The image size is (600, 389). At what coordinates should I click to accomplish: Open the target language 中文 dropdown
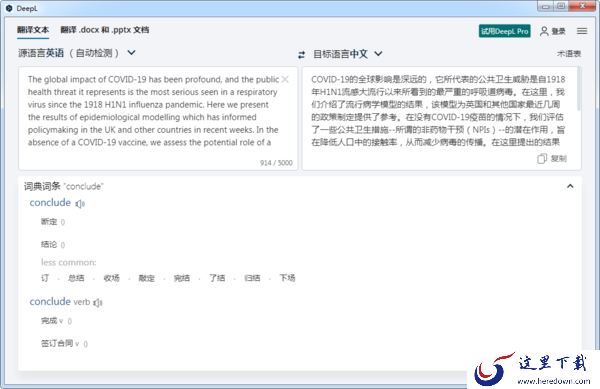tap(378, 54)
